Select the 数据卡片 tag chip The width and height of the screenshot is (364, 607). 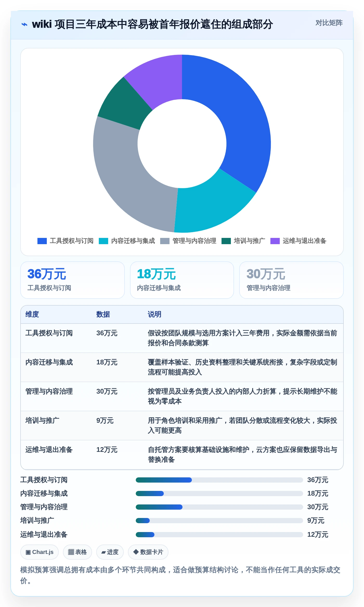pos(148,552)
